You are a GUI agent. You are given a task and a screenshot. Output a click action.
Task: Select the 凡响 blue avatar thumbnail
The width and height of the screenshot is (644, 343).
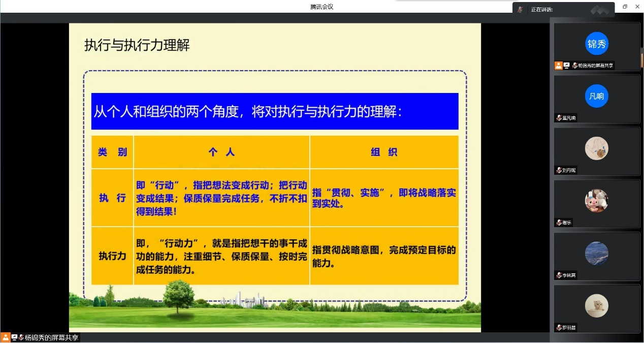596,96
